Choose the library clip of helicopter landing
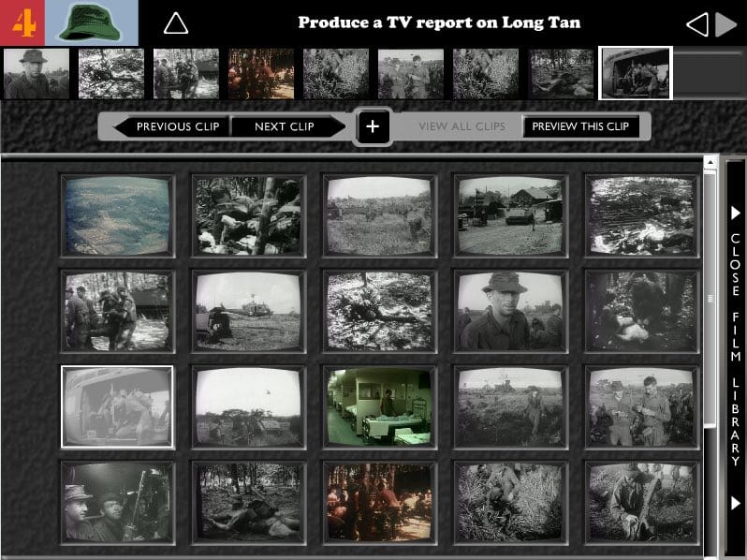Screen dimensions: 747x560 [249, 311]
